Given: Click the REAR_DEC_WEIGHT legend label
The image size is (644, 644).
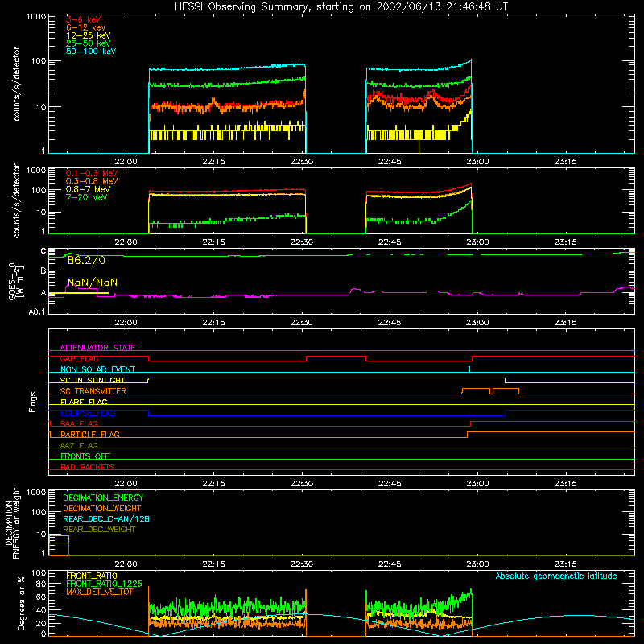Looking at the screenshot, I should tap(99, 530).
